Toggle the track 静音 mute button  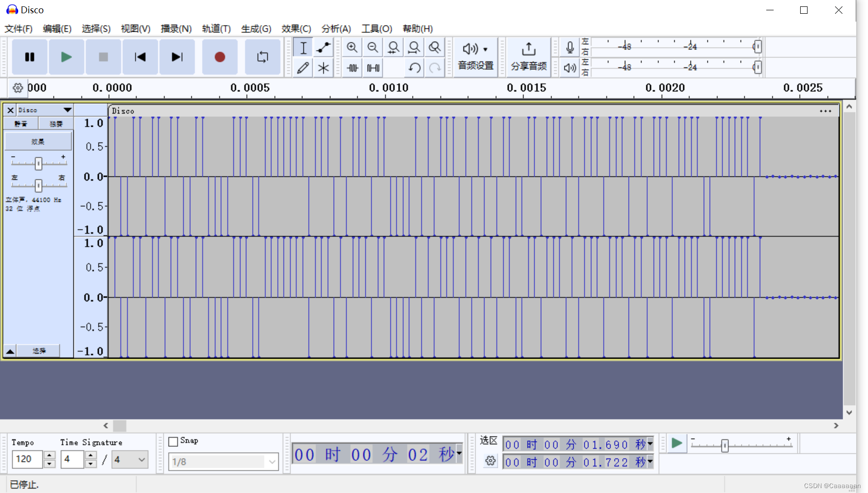pos(21,124)
